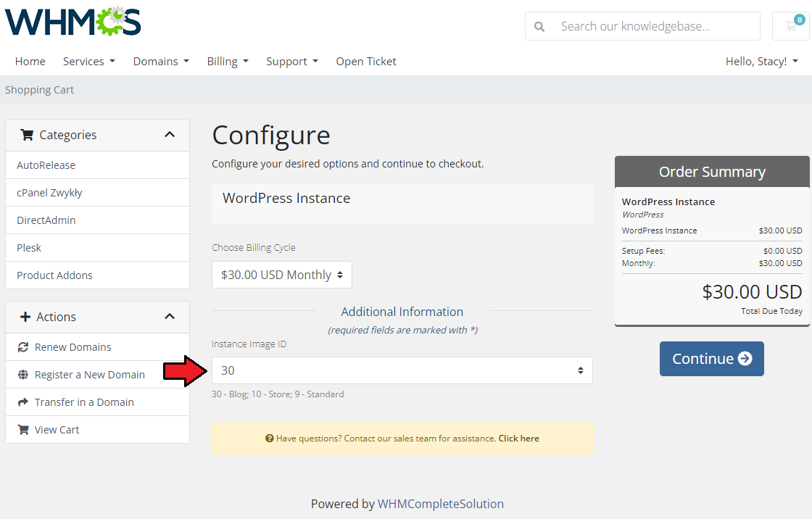Select the DirectAdmin category
This screenshot has width=812, height=519.
coord(97,220)
